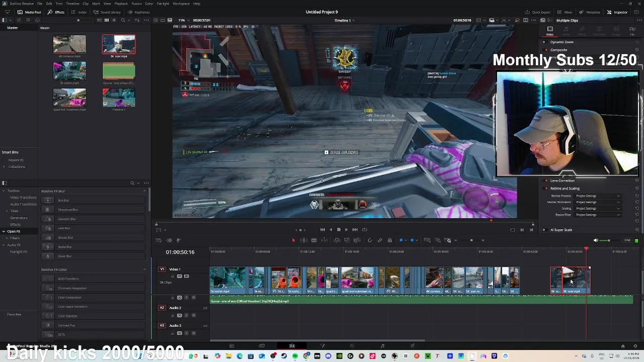Click the blue flag marker icon
The height and width of the screenshot is (362, 644).
(401, 240)
